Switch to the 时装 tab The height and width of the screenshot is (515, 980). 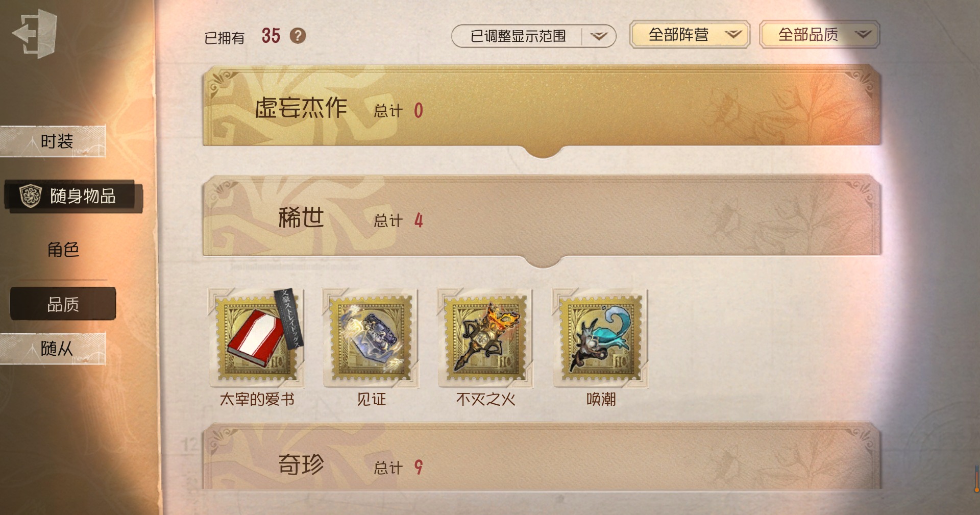click(x=53, y=141)
